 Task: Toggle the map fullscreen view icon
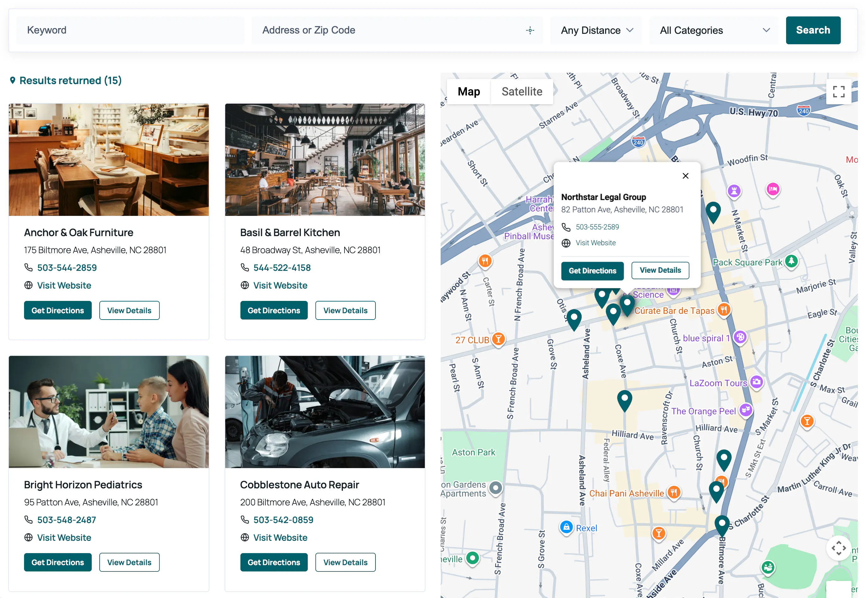[838, 91]
